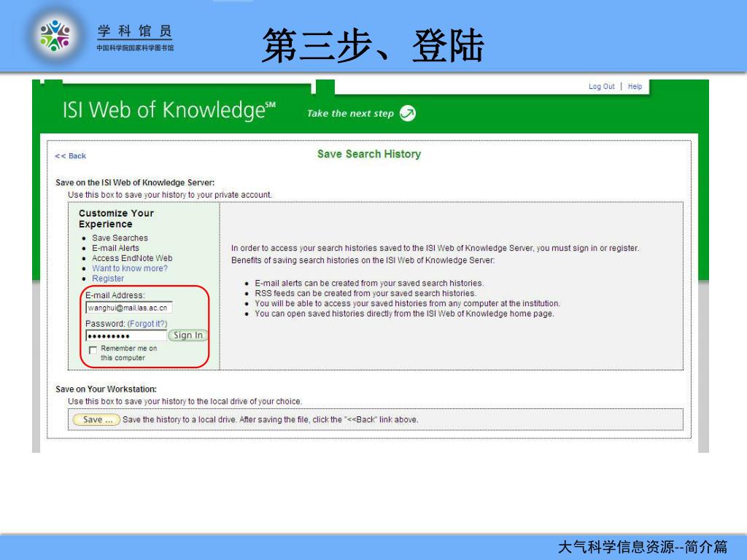Open the Want to know more? link
Viewport: 747px width, 560px height.
130,268
